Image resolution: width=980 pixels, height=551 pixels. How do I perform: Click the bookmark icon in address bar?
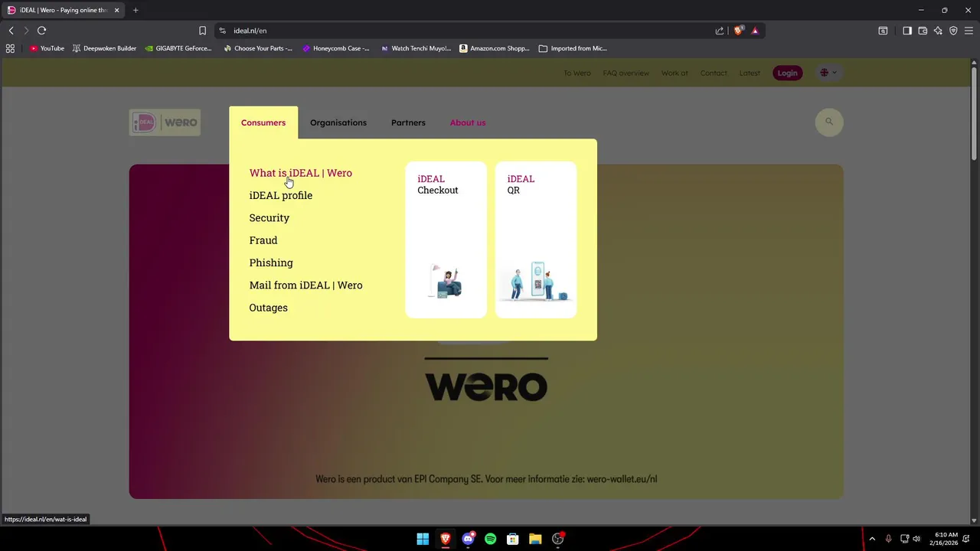[202, 31]
